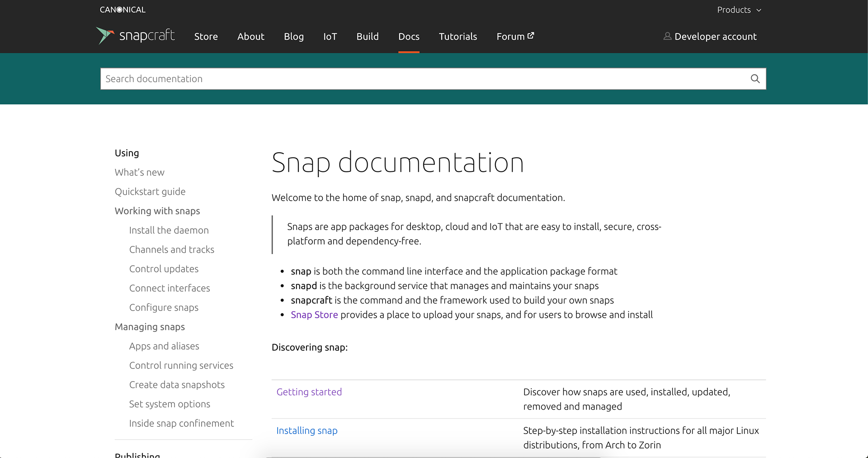Screen dimensions: 868x458
Task: Open Install the daemon page
Action: [x=169, y=230]
